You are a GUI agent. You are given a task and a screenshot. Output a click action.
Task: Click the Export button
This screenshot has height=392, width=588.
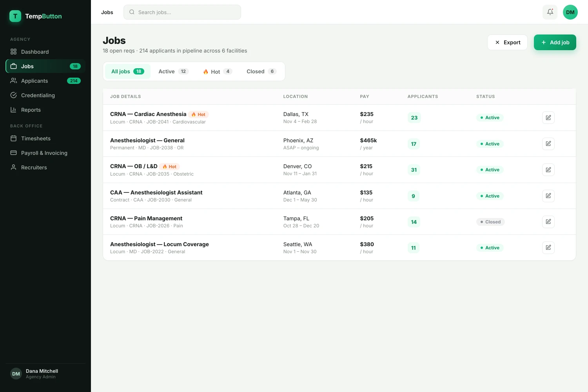click(x=508, y=42)
